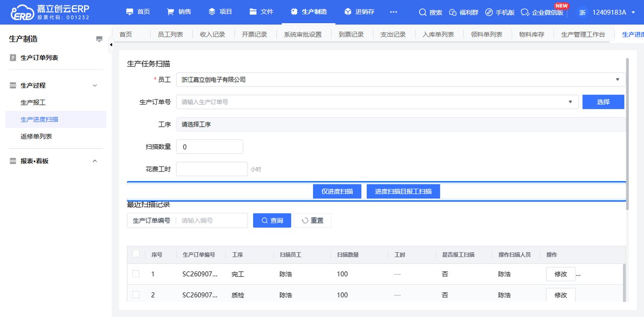Collapse the sidebar with the arrow handle
This screenshot has width=644, height=317.
[111, 45]
